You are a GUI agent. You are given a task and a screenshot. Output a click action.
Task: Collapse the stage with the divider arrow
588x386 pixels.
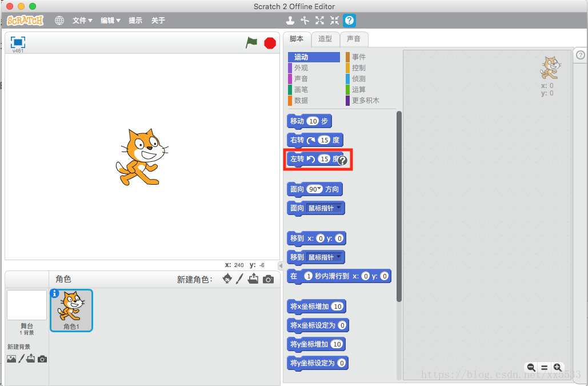(x=281, y=265)
